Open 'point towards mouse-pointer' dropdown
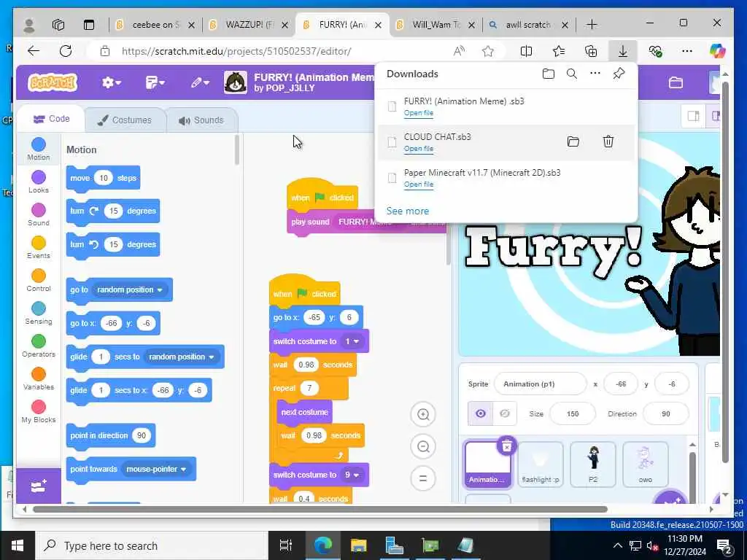Viewport: 747px width, 560px height. click(156, 469)
